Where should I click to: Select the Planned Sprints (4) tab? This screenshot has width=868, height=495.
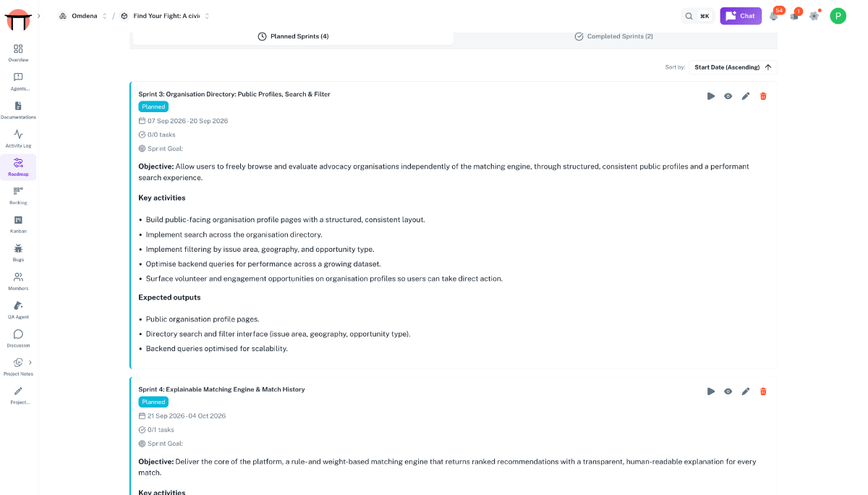(x=293, y=36)
